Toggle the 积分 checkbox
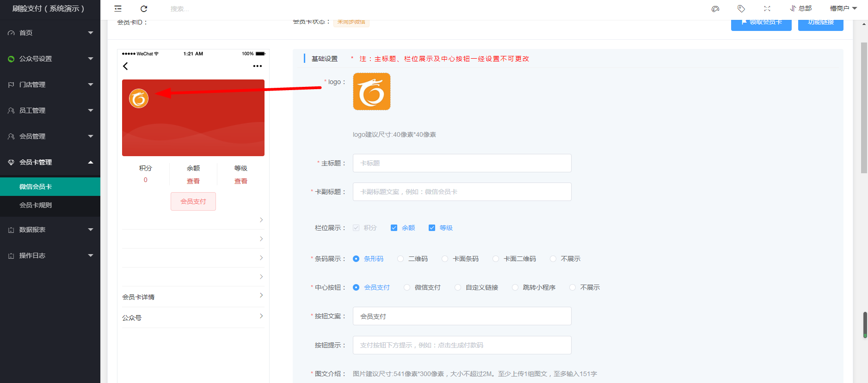Screen dimensions: 868x383 (356, 228)
